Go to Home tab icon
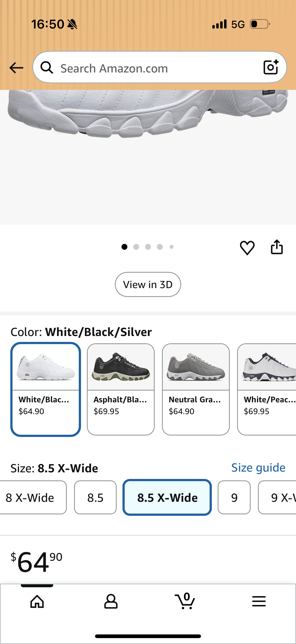The height and width of the screenshot is (644, 296). pos(37,601)
